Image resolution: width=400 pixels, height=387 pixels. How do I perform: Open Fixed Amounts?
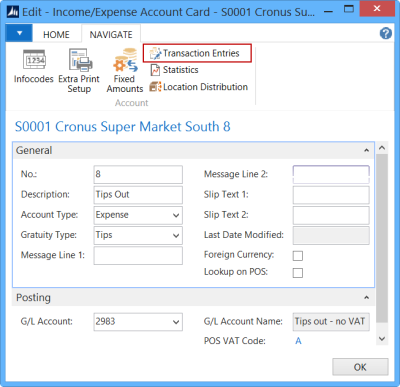[x=125, y=71]
